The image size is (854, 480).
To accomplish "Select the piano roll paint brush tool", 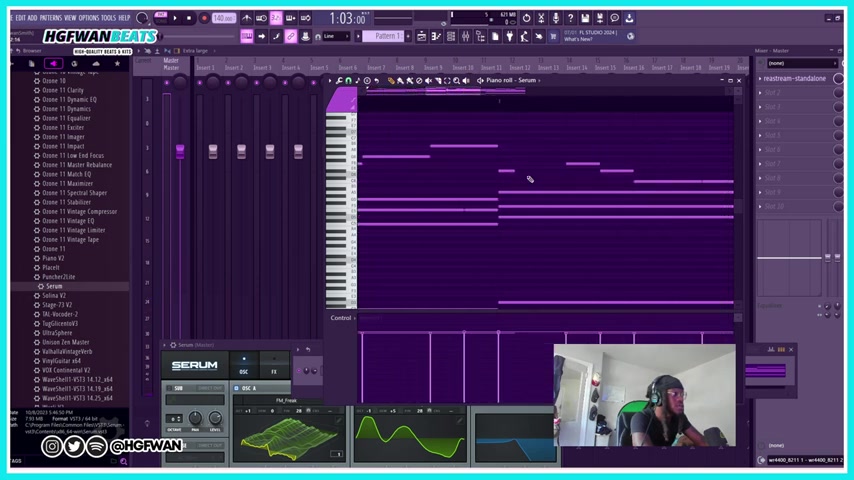I will (x=400, y=80).
